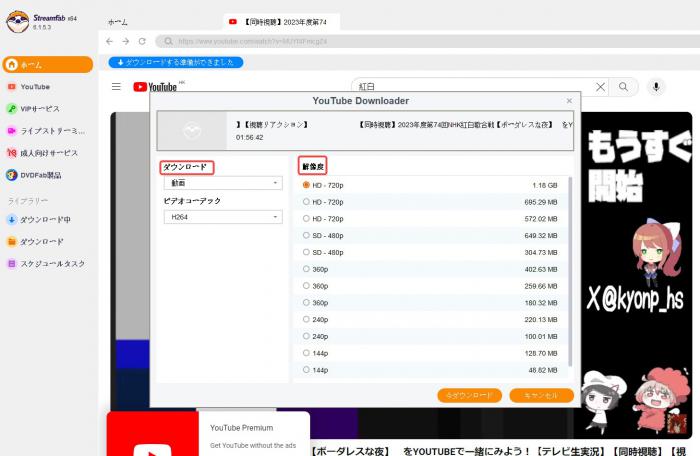Open the ホーム item in sidebar
This screenshot has height=456, width=700.
click(x=48, y=65)
